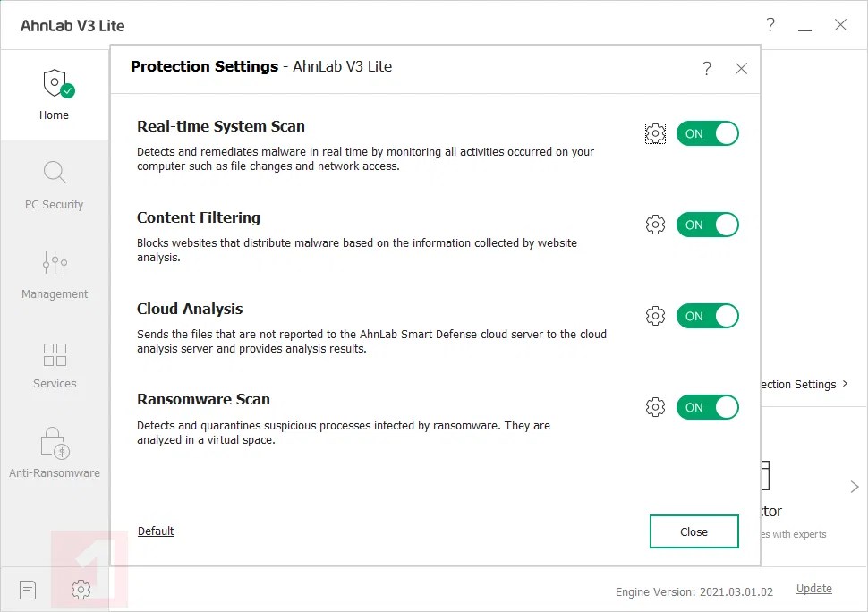Screen dimensions: 868x612
Task: Expand the Protection Settings chevron behind the dialog
Action: [x=842, y=384]
